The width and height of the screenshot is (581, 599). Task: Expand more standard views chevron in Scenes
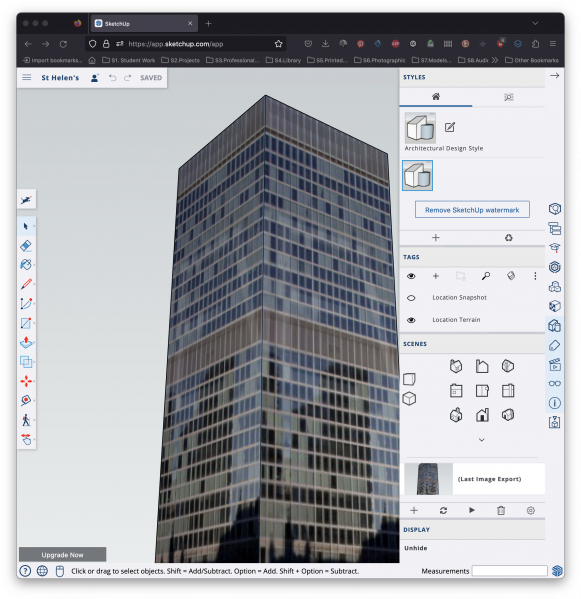coord(482,440)
